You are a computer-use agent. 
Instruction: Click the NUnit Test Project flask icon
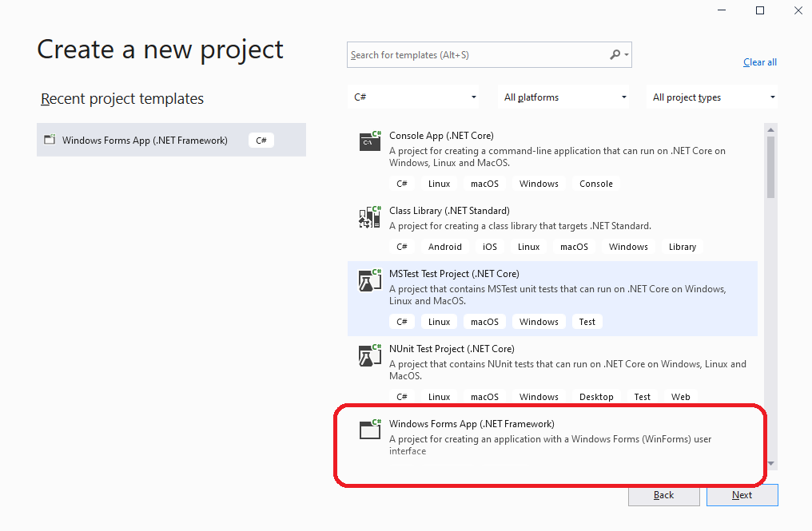tap(370, 355)
